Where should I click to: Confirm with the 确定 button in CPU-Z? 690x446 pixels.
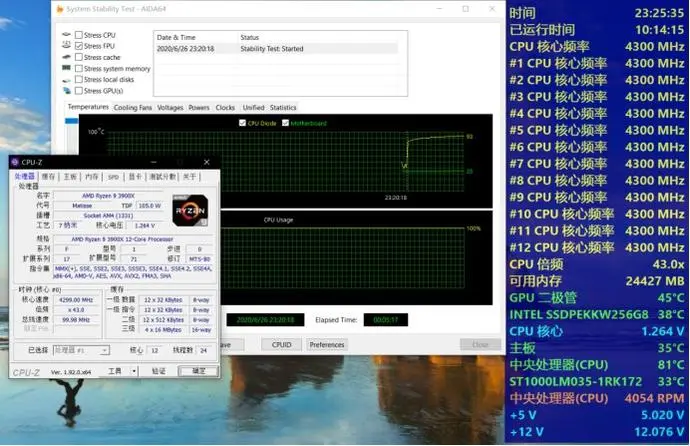point(198,371)
